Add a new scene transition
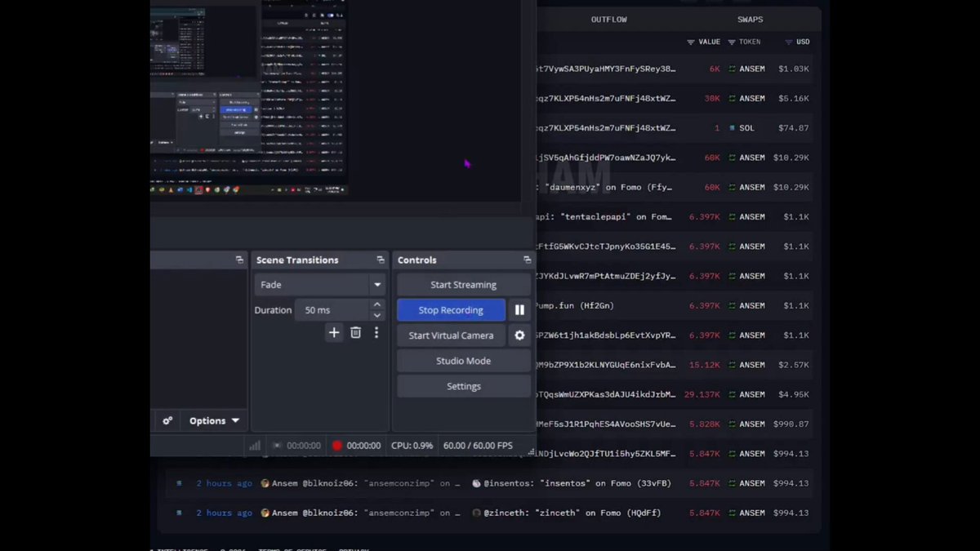This screenshot has width=980, height=551. (334, 332)
